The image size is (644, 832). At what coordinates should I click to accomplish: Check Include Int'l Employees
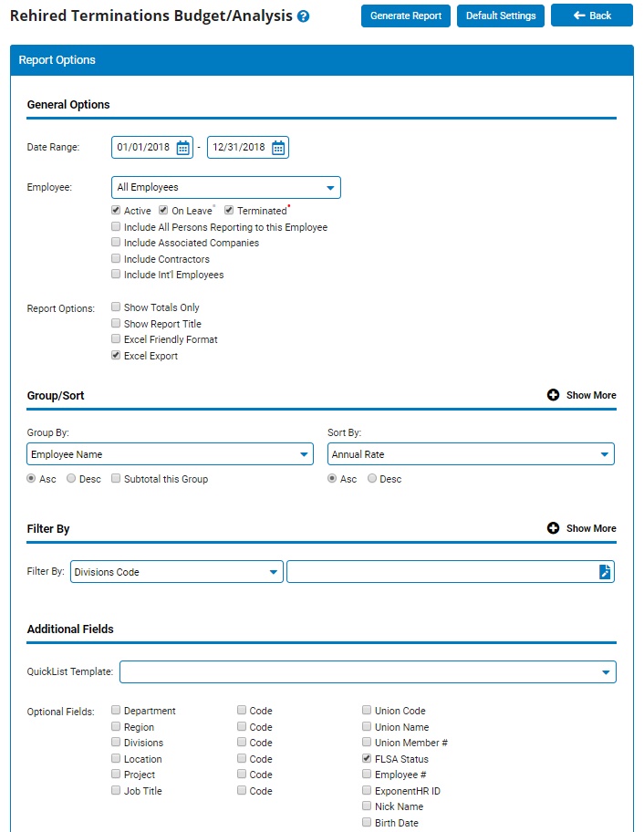click(116, 274)
